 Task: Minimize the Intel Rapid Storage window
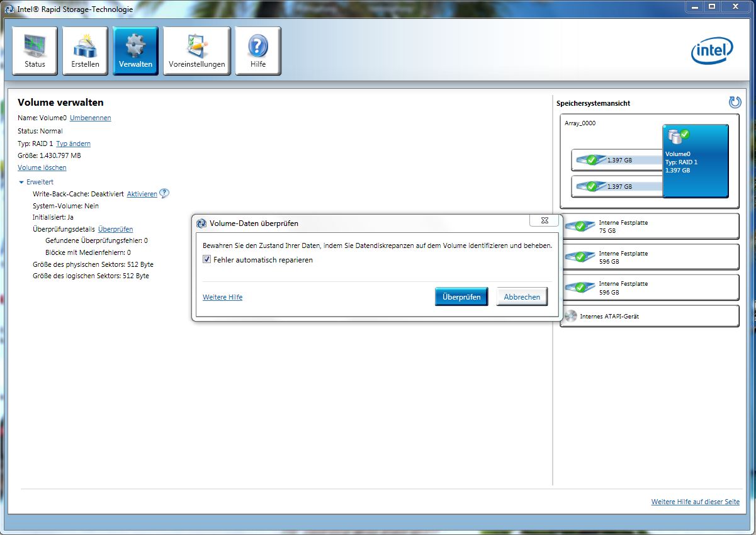pos(694,6)
